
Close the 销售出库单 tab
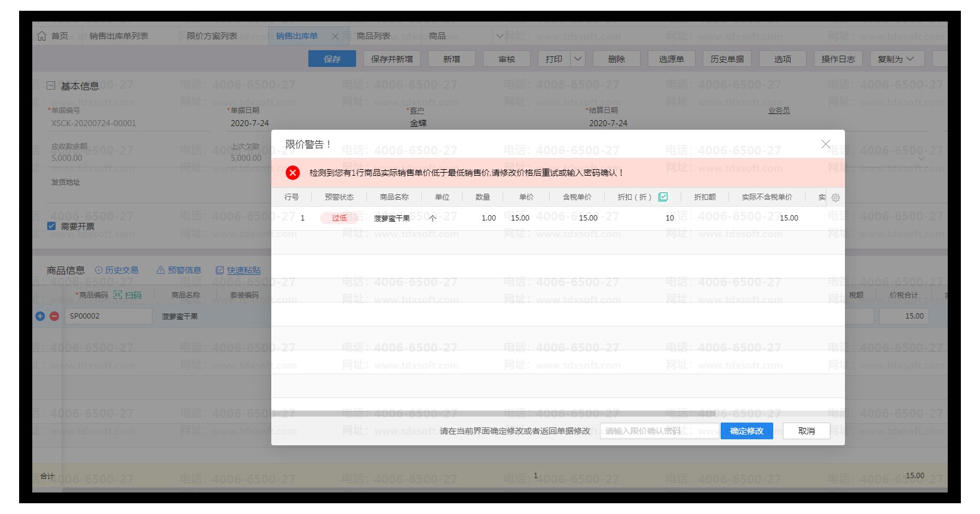coord(335,36)
